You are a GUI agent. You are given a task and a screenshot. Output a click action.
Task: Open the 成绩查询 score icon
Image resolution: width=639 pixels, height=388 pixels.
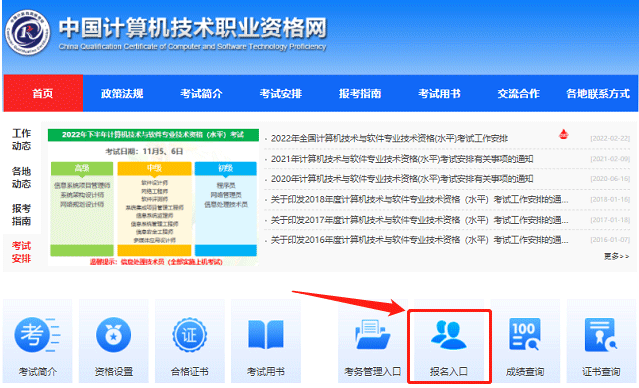pyautogui.click(x=525, y=334)
